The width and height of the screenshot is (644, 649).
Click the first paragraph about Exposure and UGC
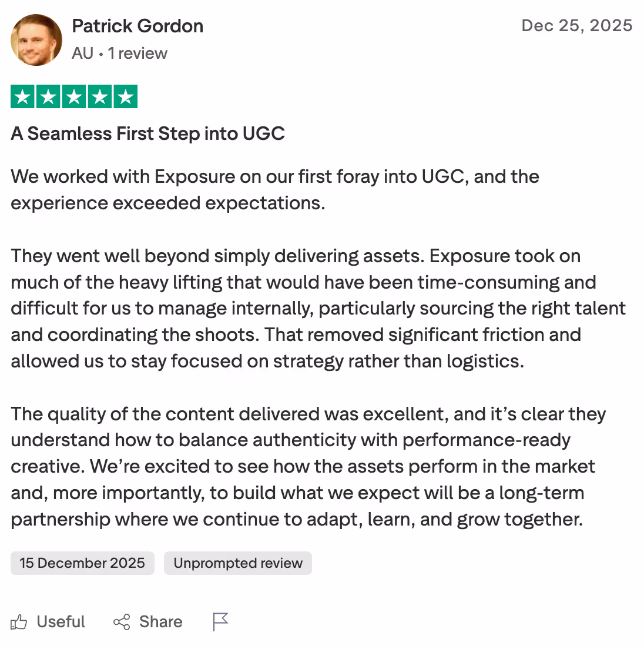tap(275, 189)
